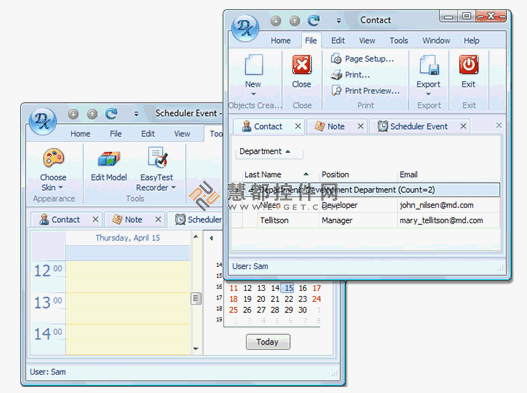Collapse the Development Department group row
The image size is (527, 393).
pyautogui.click(x=251, y=190)
